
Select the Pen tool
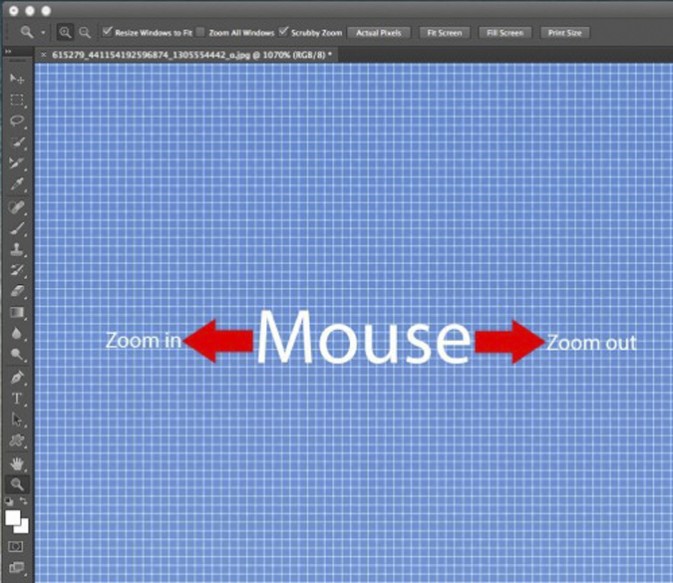pyautogui.click(x=17, y=378)
